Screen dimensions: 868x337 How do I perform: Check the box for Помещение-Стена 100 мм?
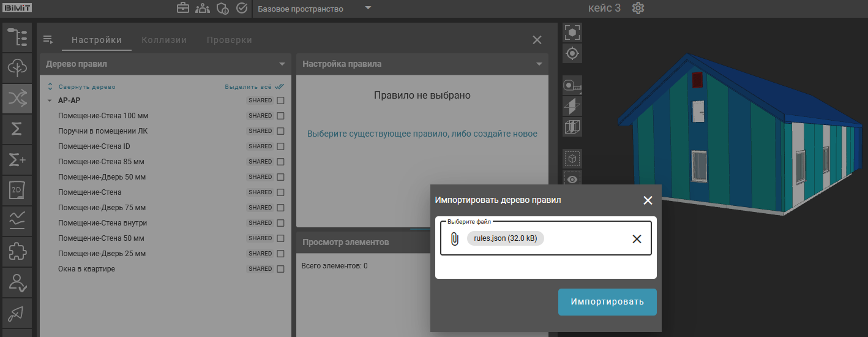tap(280, 116)
